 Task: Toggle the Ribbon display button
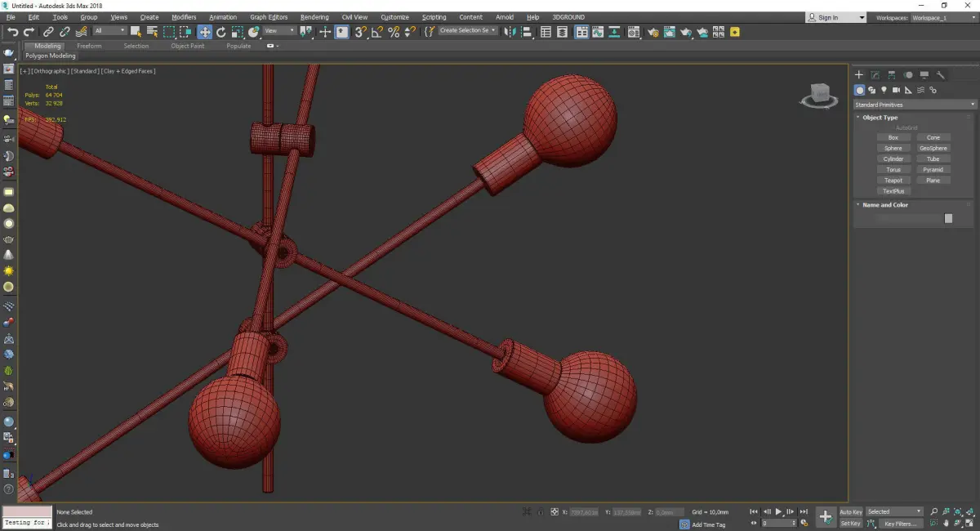click(x=581, y=31)
